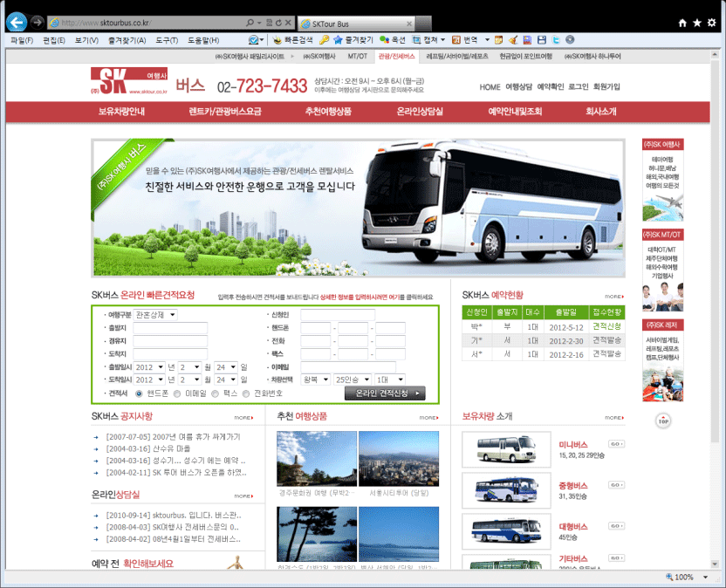
Task: Open the 예약확인 link
Action: 551,86
